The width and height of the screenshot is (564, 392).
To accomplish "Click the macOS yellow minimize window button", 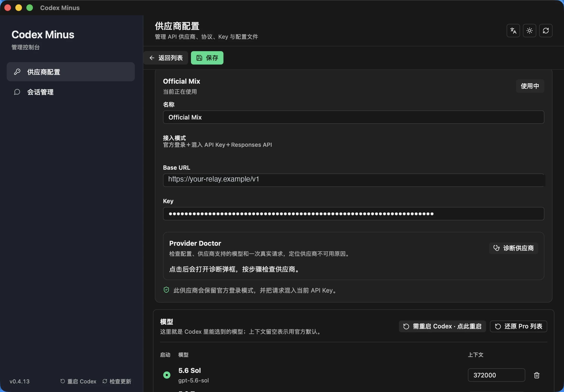I will click(19, 8).
